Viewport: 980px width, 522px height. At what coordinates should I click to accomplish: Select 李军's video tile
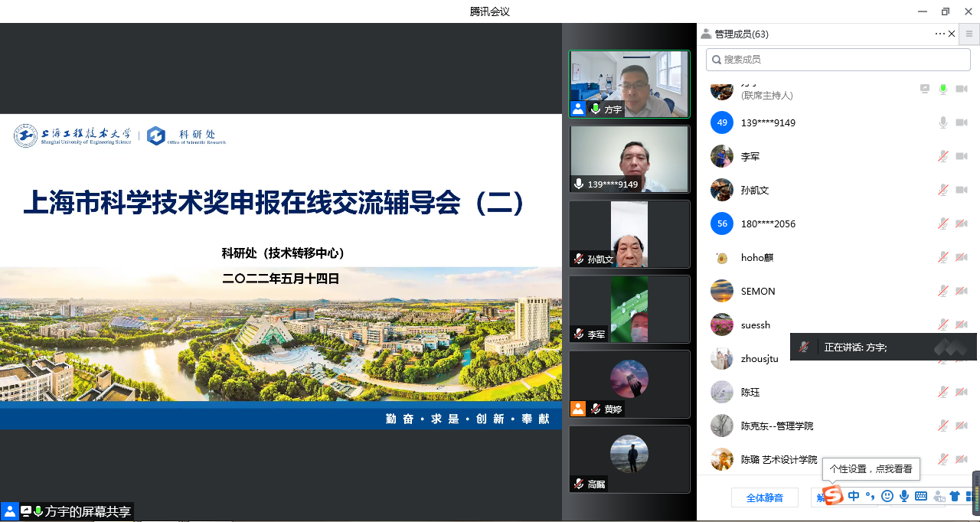pyautogui.click(x=629, y=309)
